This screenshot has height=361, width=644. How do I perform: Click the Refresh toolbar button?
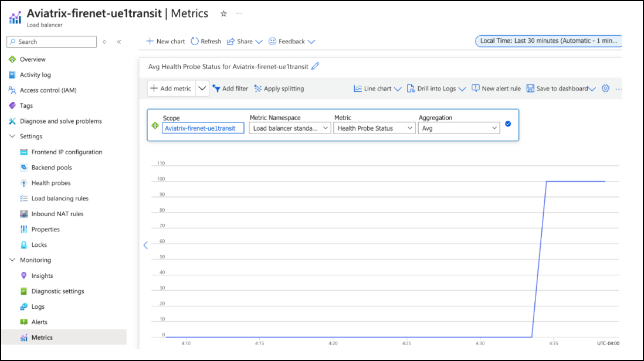click(x=206, y=42)
